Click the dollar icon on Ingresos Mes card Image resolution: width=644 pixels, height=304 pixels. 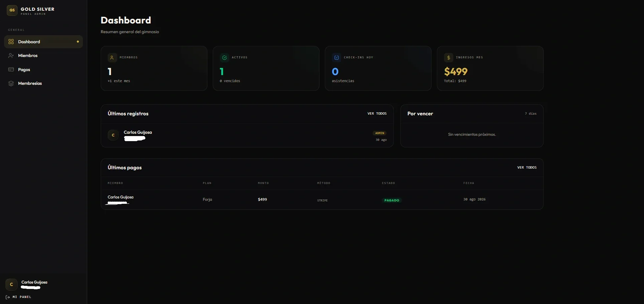(x=448, y=58)
